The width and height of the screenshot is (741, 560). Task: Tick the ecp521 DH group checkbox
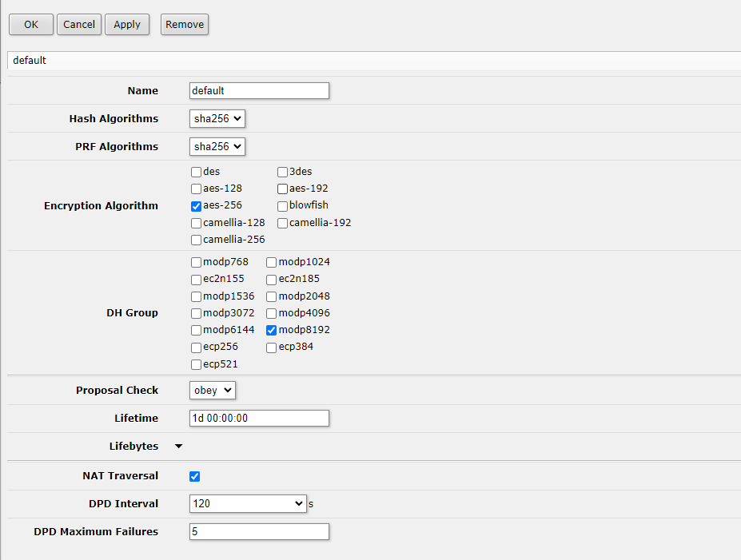tap(197, 364)
